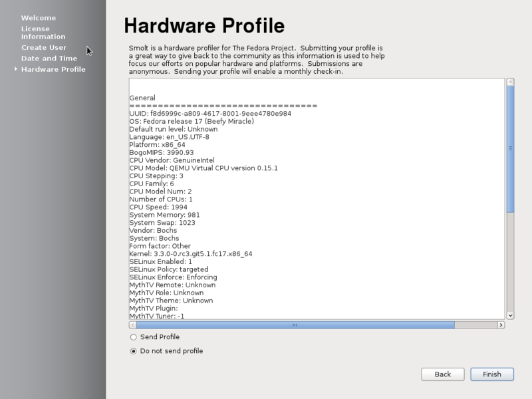Image resolution: width=532 pixels, height=399 pixels.
Task: Go Back to the previous step
Action: click(443, 374)
